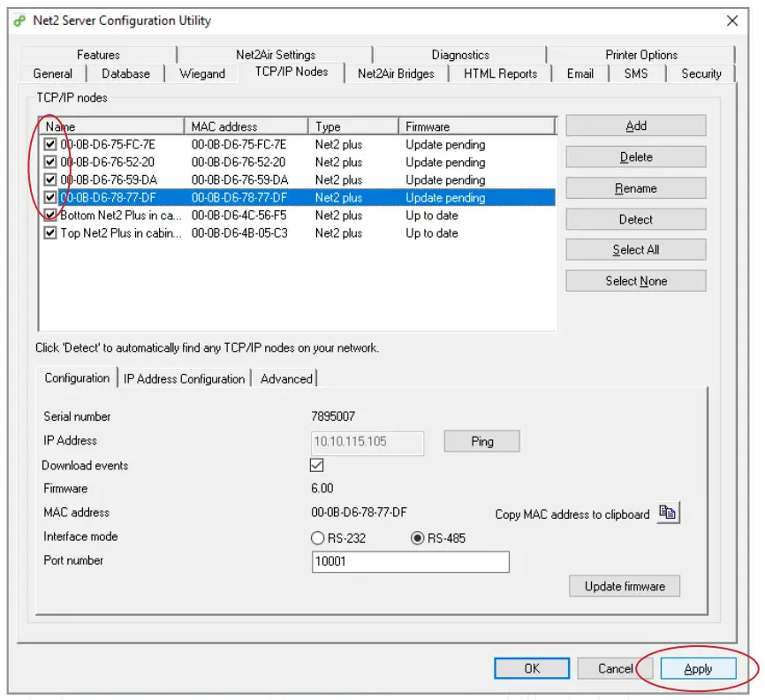Select the row named 00-0B-D6-75-FC-7E

(108, 144)
